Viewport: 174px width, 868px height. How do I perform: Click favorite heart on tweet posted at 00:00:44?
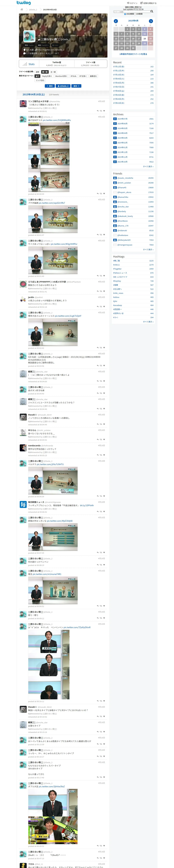coord(104,194)
